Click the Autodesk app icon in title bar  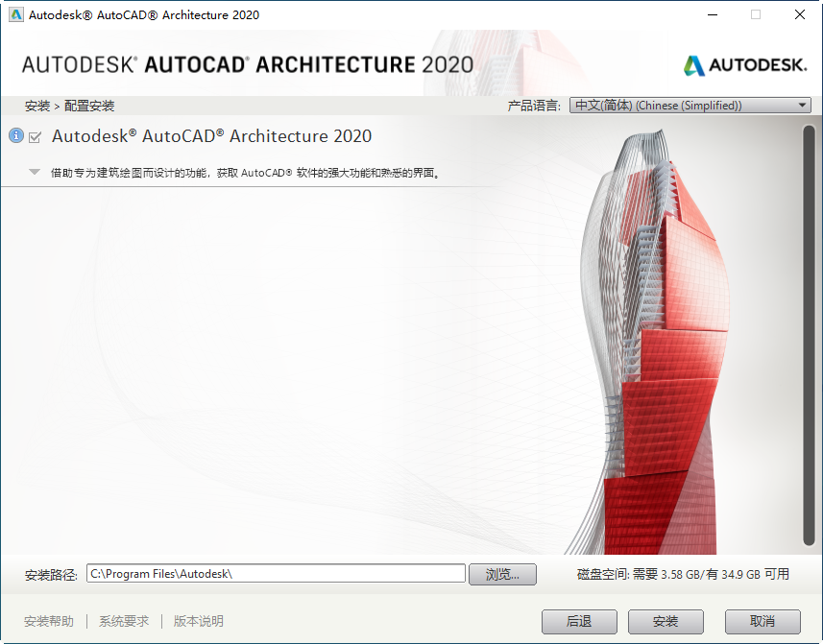[x=16, y=14]
